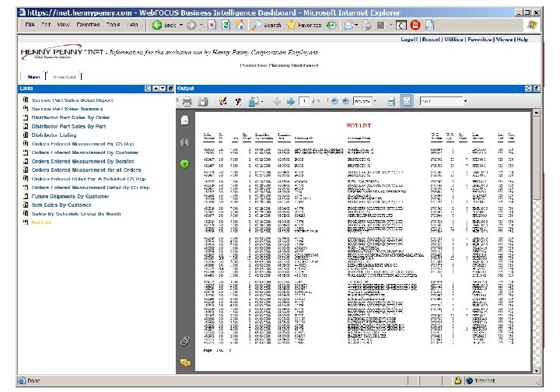The width and height of the screenshot is (560, 392).
Task: Click the Views link in top banner
Action: (x=504, y=39)
